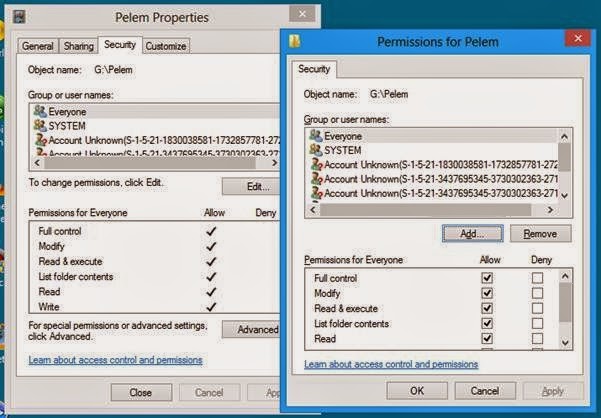Click Cancel in Permissions for Pelem dialog
This screenshot has width=601, height=418.
(x=485, y=391)
